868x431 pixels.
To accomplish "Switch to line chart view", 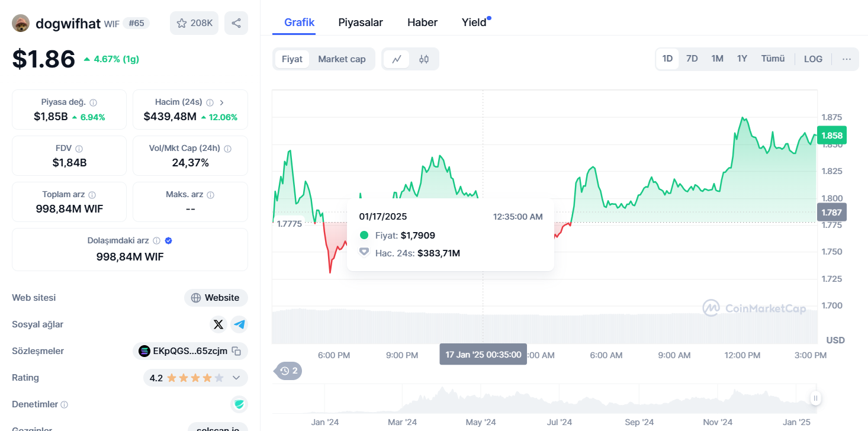I will pos(397,59).
